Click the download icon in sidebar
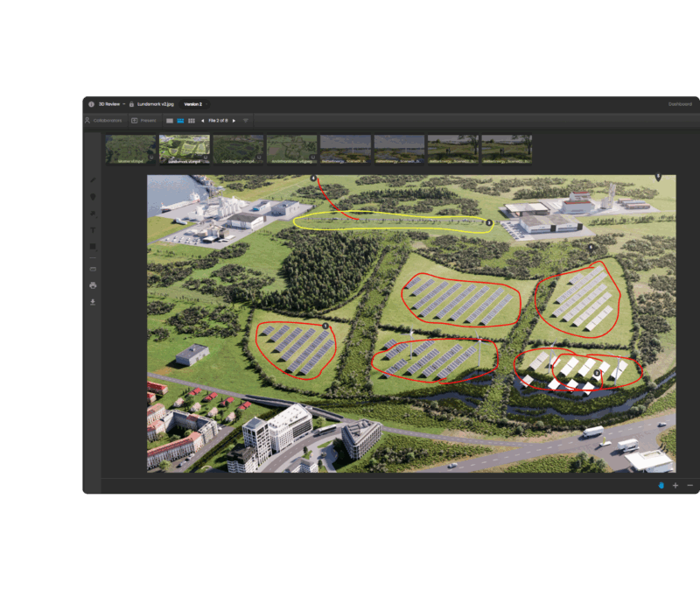This screenshot has width=700, height=590. (94, 302)
